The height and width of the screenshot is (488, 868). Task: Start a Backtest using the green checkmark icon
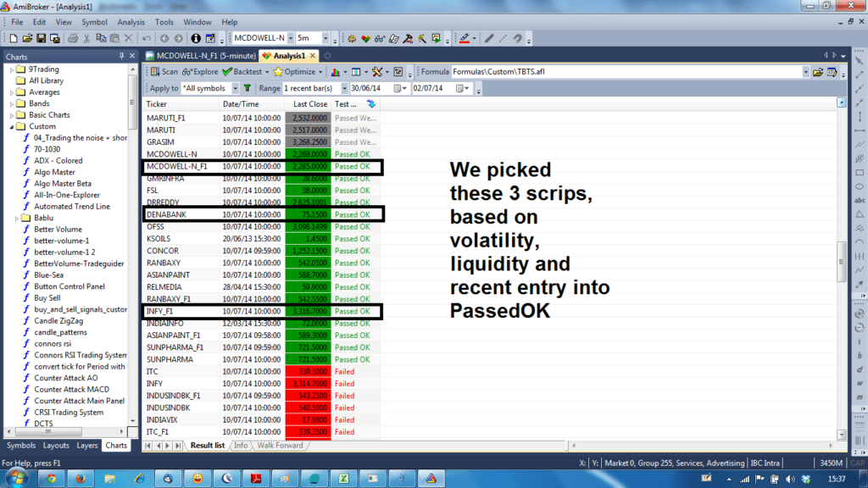tap(226, 71)
